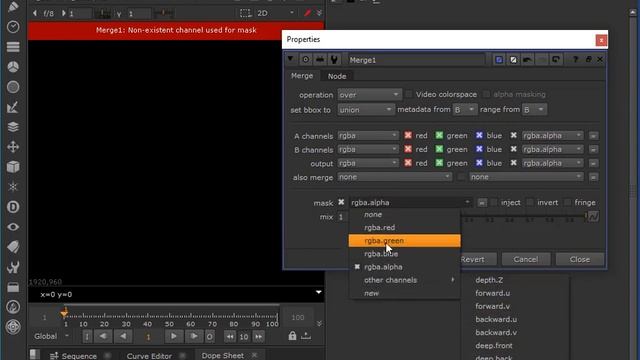Toggle the blue checkbox in output row
The width and height of the screenshot is (640, 360).
[x=479, y=163]
